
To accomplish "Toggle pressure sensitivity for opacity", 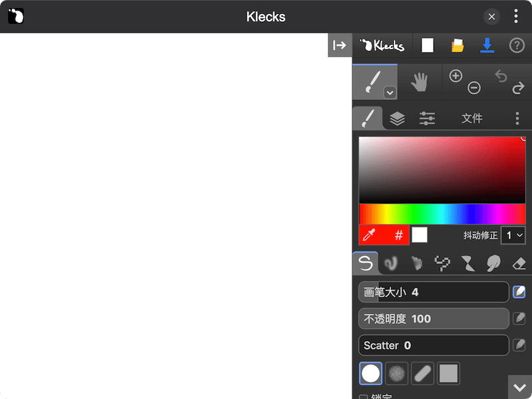I will click(519, 319).
